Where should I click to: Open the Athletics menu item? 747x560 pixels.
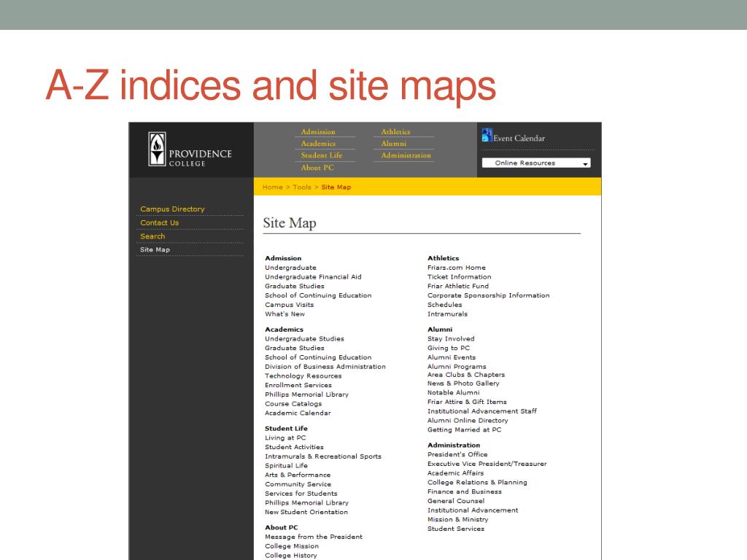click(x=395, y=131)
